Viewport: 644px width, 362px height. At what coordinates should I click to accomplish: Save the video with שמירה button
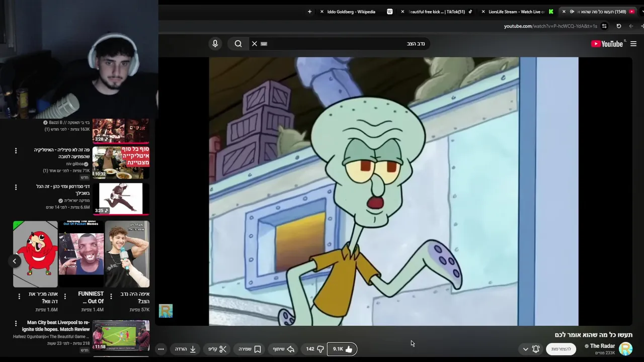pos(250,349)
